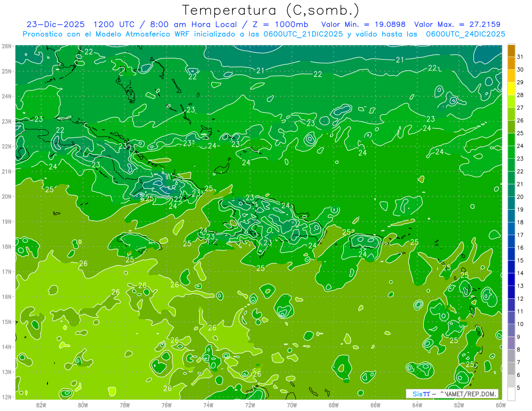Click the '25N' latitude label

[x=6, y=71]
